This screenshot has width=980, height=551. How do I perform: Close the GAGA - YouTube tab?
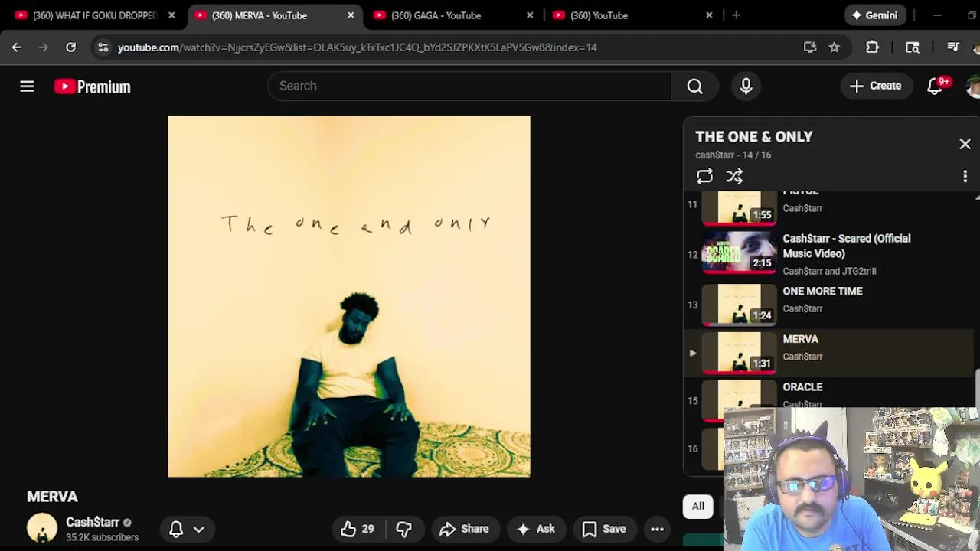(x=530, y=15)
